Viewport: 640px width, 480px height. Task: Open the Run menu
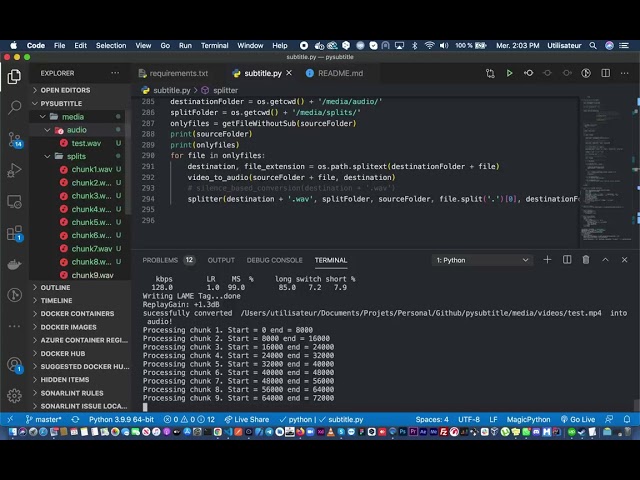(185, 45)
